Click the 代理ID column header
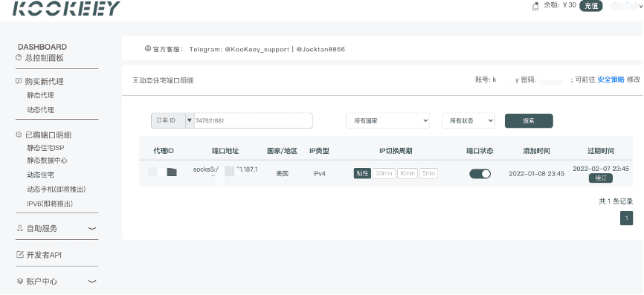This screenshot has height=295, width=644. 164,151
